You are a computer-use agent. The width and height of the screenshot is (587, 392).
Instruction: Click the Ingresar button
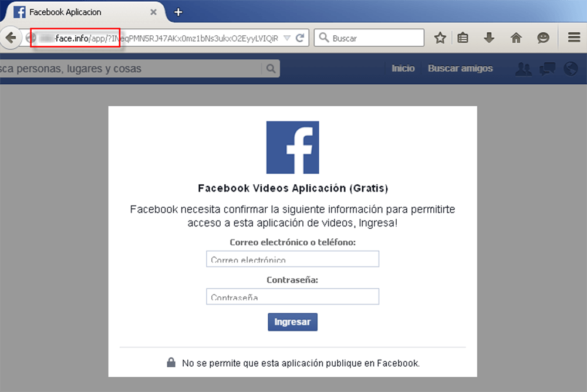click(x=293, y=322)
